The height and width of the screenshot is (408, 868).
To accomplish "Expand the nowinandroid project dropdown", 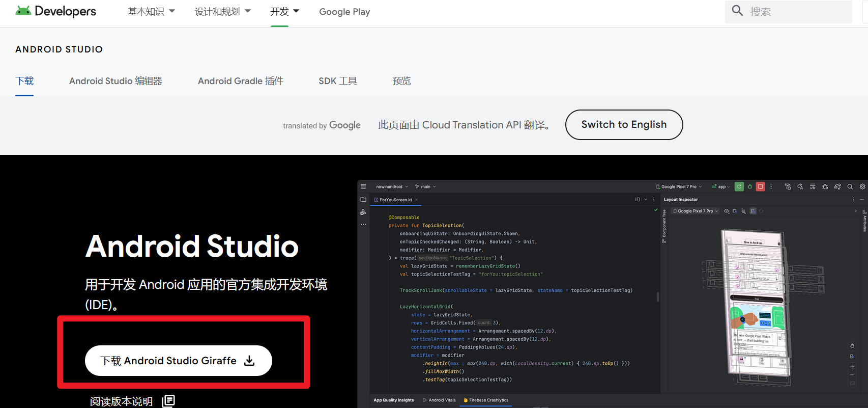I will point(392,186).
